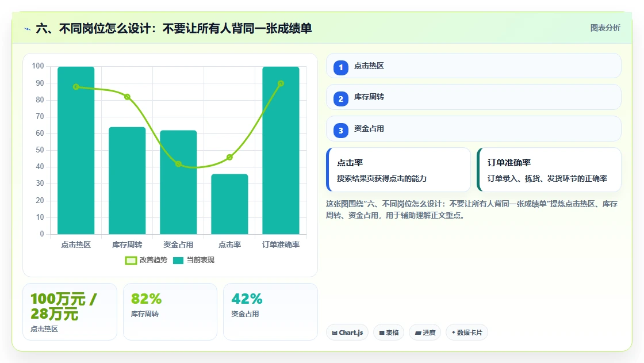This screenshot has width=644, height=363.
Task: Click the 82% value text
Action: point(146,299)
